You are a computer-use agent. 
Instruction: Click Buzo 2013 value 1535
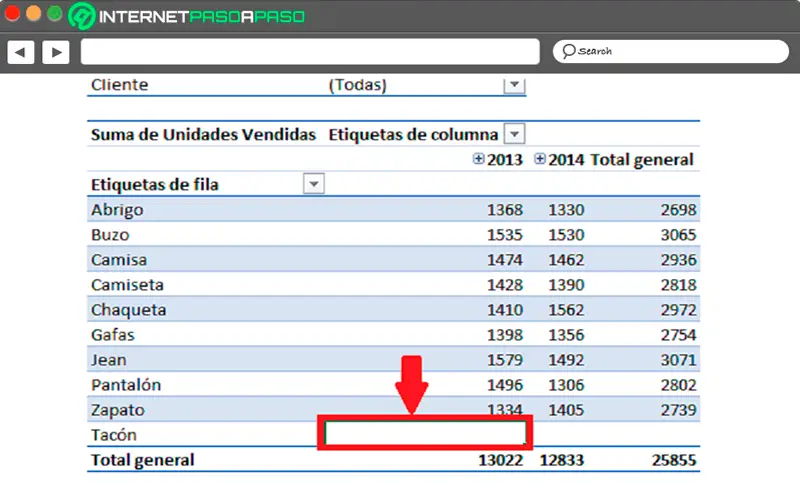[505, 235]
